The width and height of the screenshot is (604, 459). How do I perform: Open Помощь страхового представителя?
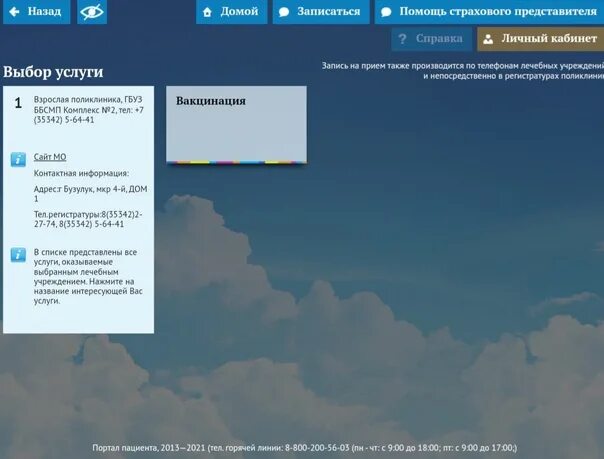(x=489, y=12)
